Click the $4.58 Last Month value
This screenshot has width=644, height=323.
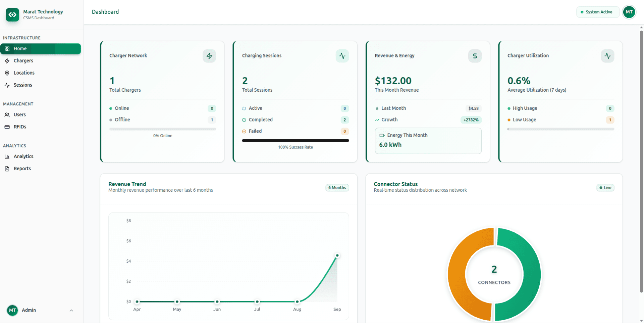[474, 108]
